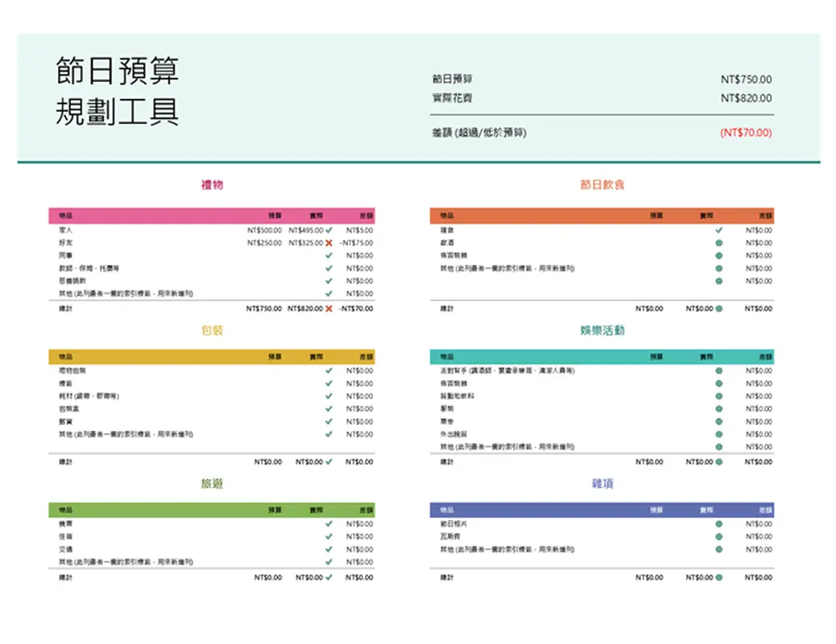This screenshot has width=836, height=644.
Task: Select the 差額 header in the teal 娛樂活動 table
Action: 766,357
